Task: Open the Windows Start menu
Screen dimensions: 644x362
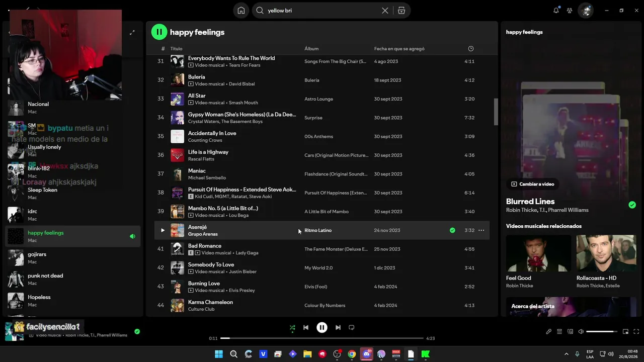Action: tap(219, 354)
